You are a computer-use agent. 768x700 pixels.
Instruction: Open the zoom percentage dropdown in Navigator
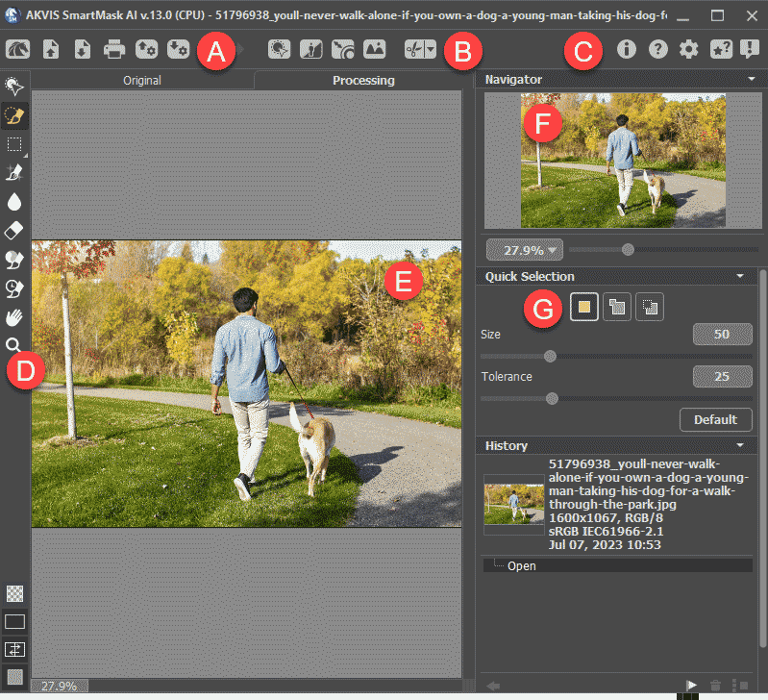(525, 250)
